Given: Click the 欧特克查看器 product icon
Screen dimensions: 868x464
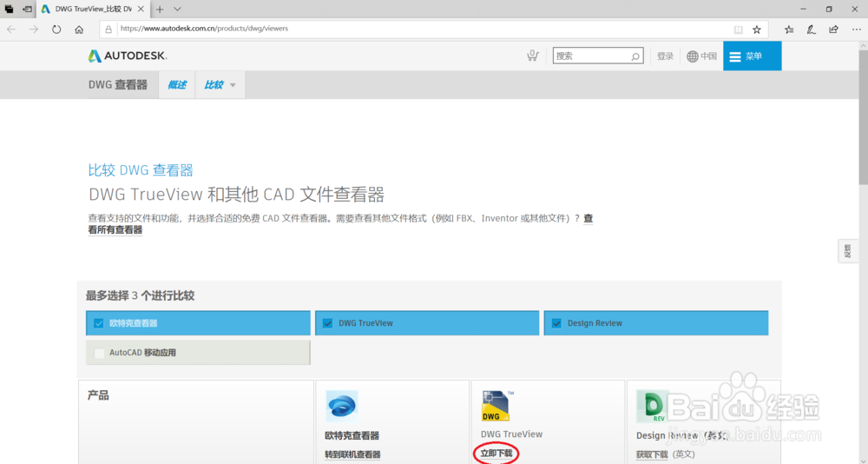Looking at the screenshot, I should tap(341, 407).
